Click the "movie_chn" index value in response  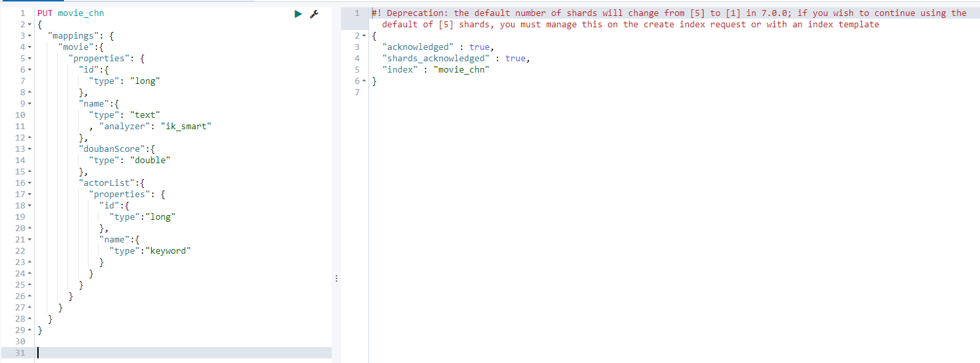tap(462, 70)
